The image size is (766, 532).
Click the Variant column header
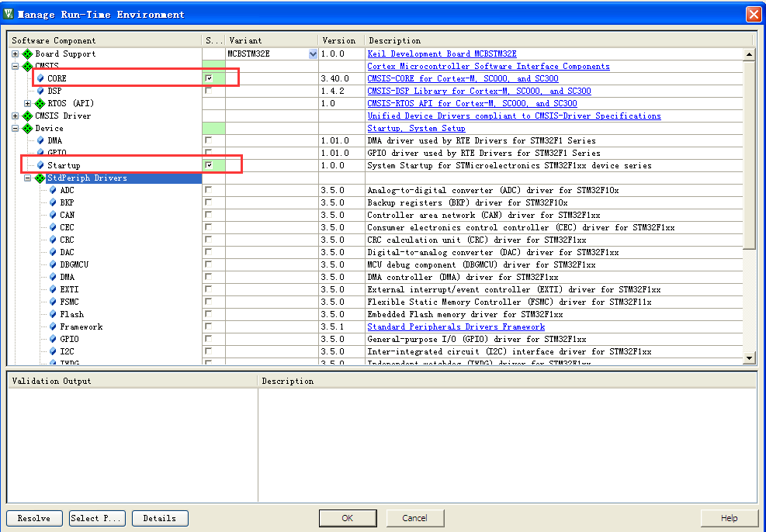pos(272,40)
